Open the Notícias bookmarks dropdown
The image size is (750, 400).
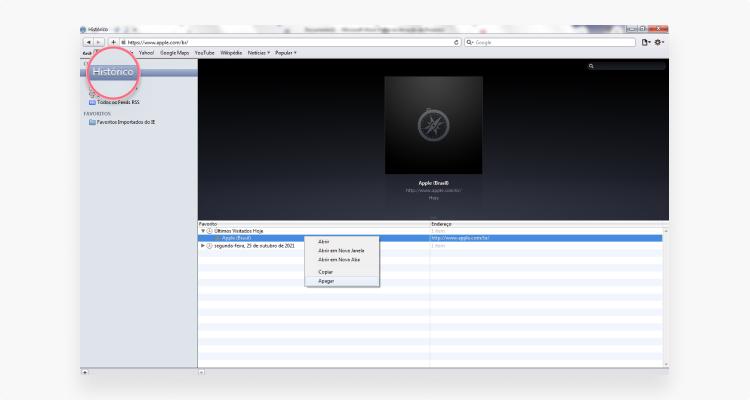(259, 53)
